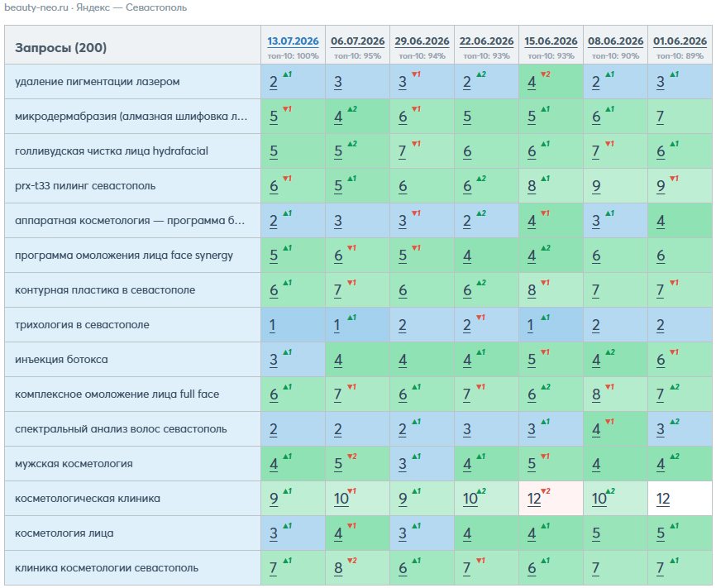Open position 12 for косметологическая клиника on 01.06.2026

[663, 499]
